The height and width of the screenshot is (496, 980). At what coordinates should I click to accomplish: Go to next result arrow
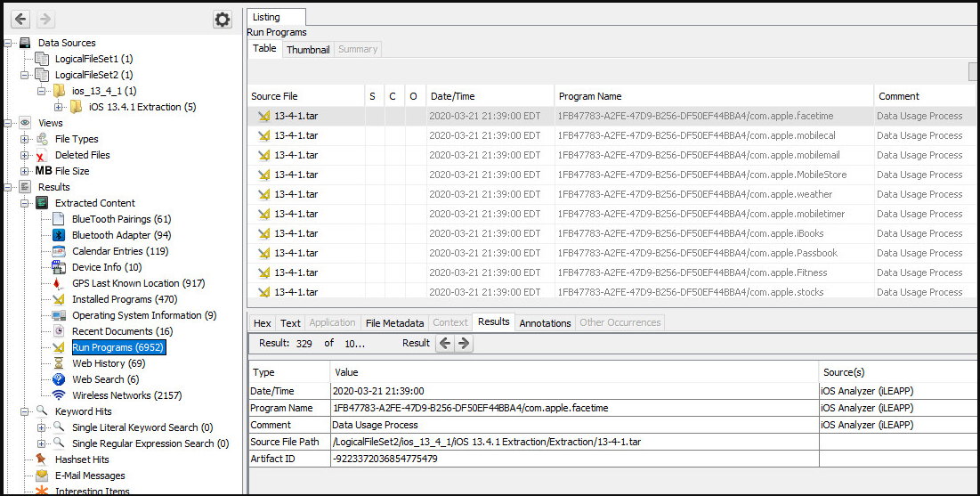463,344
